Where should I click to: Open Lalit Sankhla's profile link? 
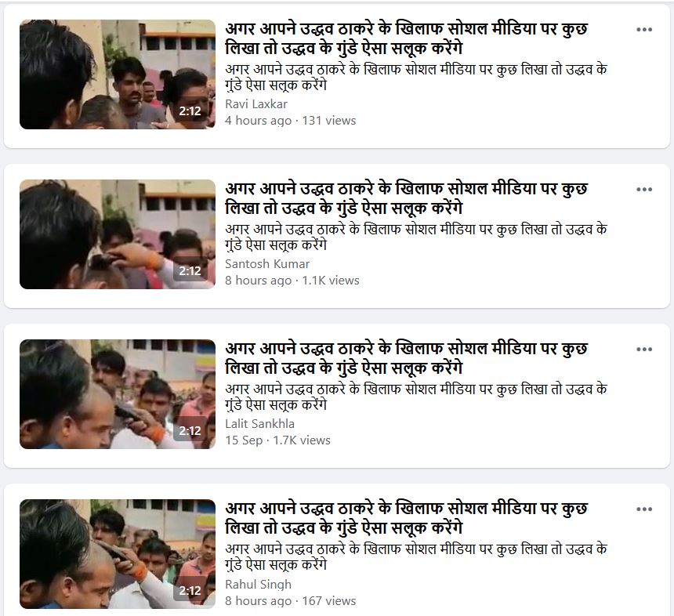[259, 424]
